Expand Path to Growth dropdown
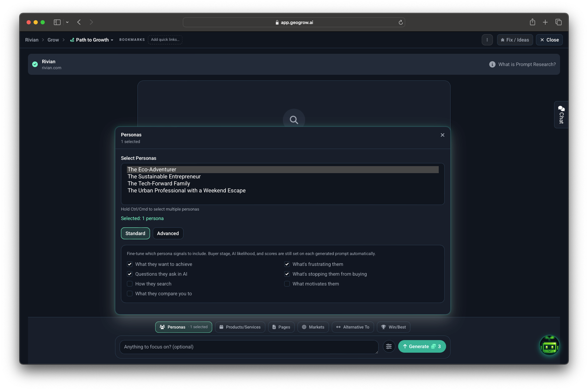Viewport: 588px width, 390px height. (92, 40)
